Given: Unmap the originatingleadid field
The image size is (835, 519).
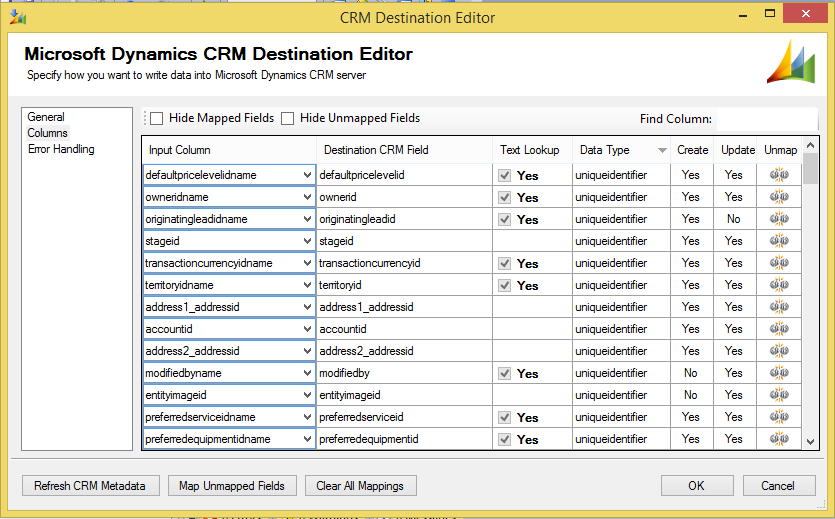Looking at the screenshot, I should (x=779, y=219).
